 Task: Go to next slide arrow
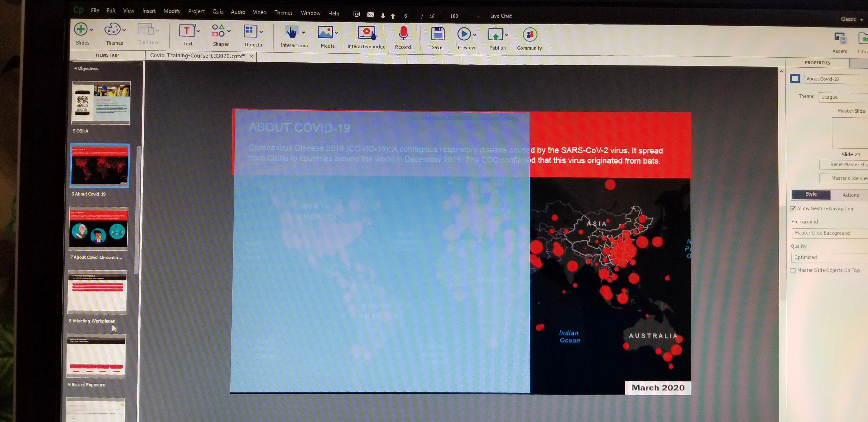click(383, 16)
